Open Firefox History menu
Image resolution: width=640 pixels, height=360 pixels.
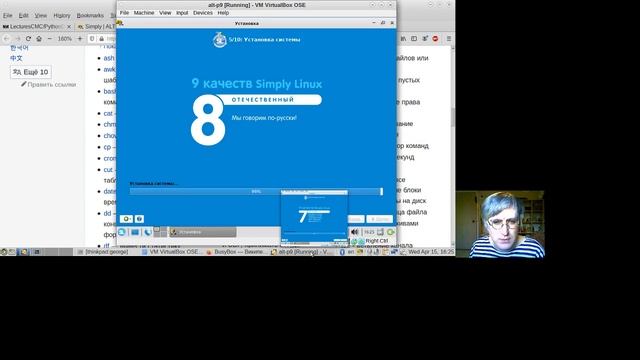pyautogui.click(x=62, y=16)
